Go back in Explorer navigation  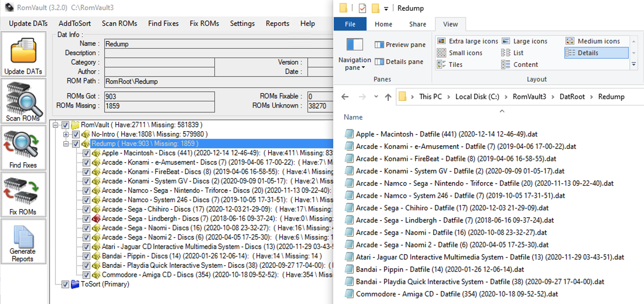pyautogui.click(x=345, y=97)
